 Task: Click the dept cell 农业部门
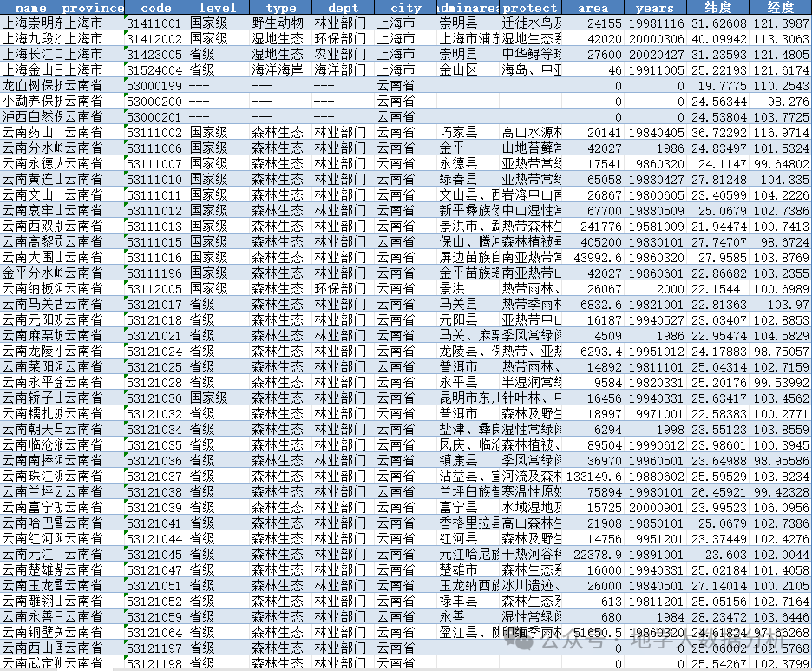click(344, 55)
